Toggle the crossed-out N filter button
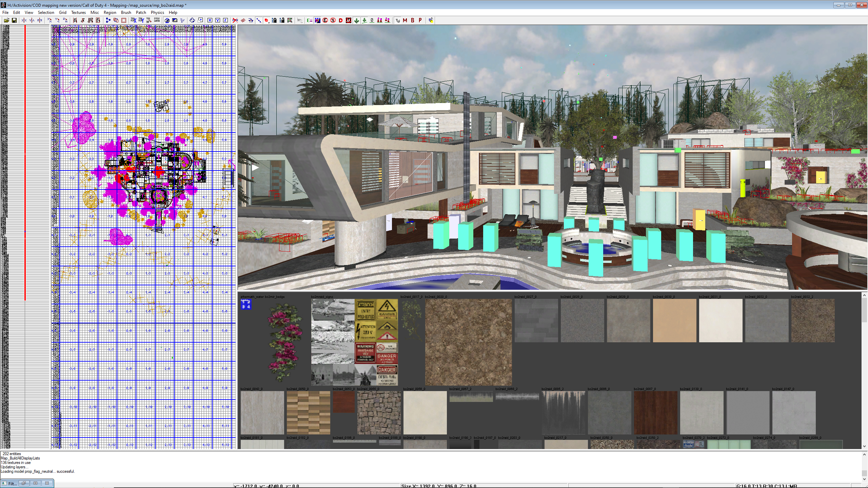868x488 pixels. (349, 20)
